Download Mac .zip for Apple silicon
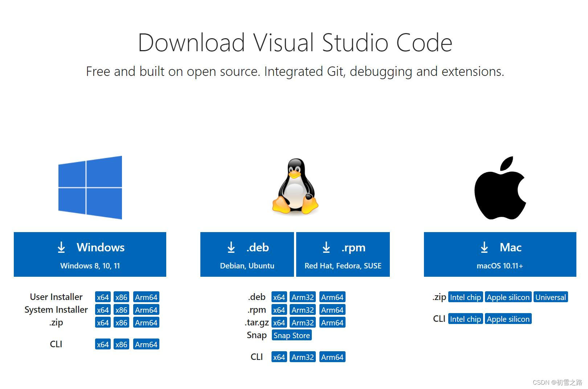588x389 pixels. [508, 297]
